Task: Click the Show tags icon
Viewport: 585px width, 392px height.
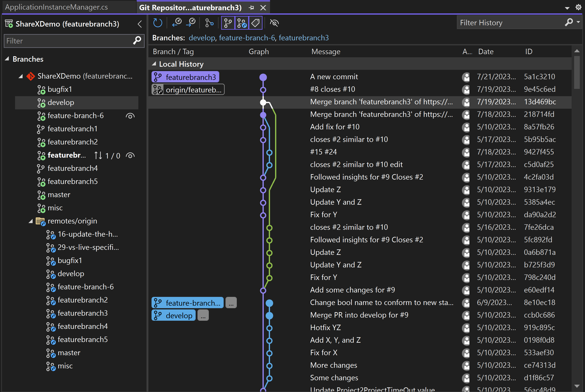Action: 255,23
